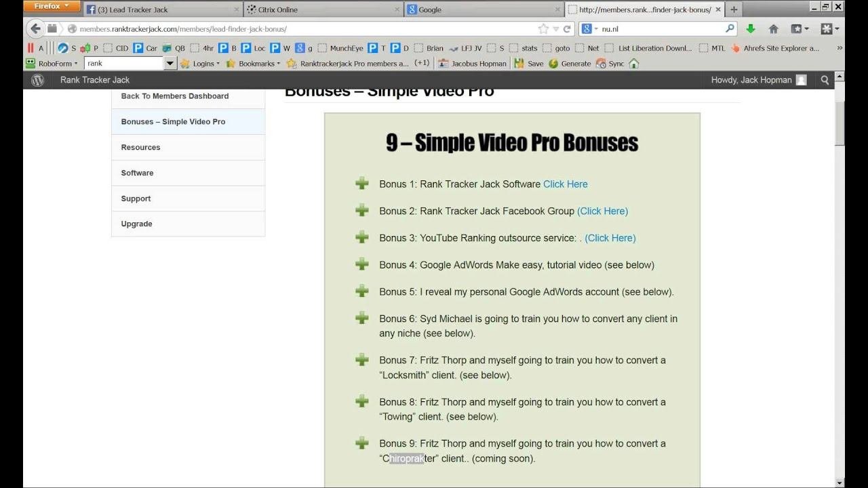Screen dimensions: 868x488
Task: Show more bookmarks with the overflow chevron
Action: [x=840, y=48]
